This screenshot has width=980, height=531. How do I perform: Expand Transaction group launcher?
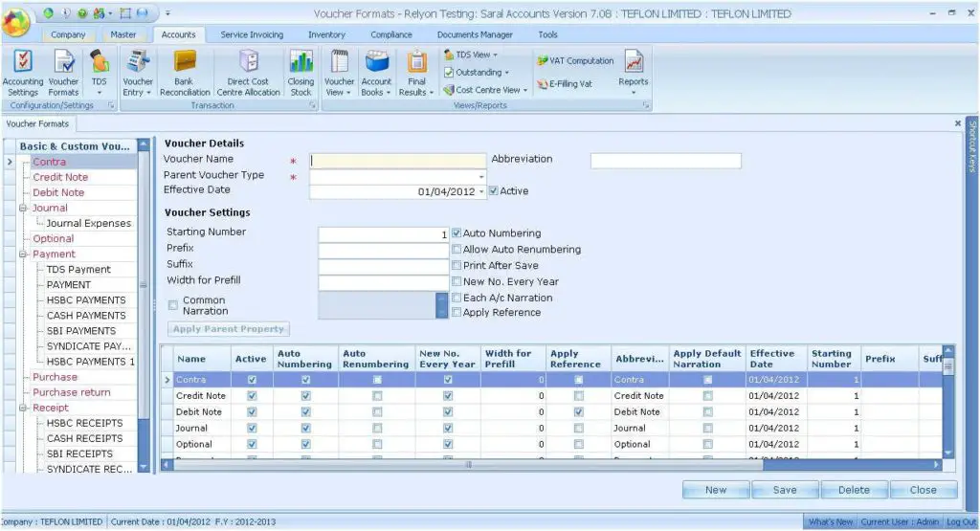pos(313,105)
